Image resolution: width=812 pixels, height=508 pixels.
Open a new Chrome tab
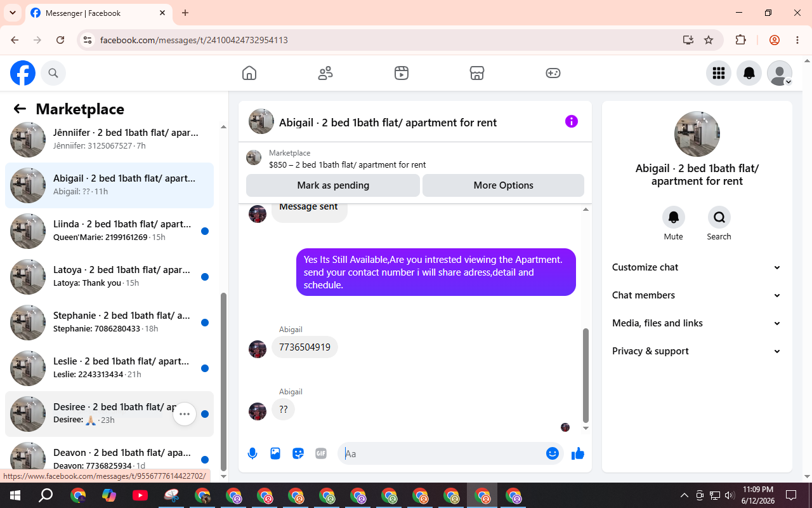coord(185,13)
